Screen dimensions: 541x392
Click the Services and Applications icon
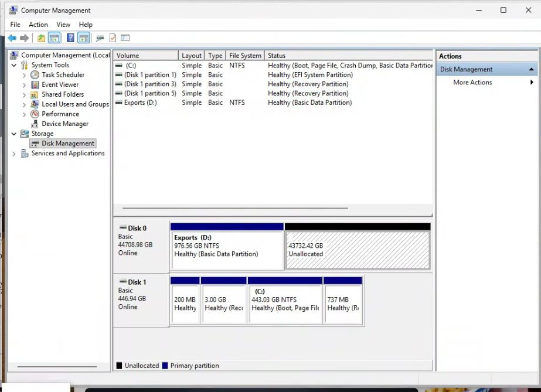point(25,153)
